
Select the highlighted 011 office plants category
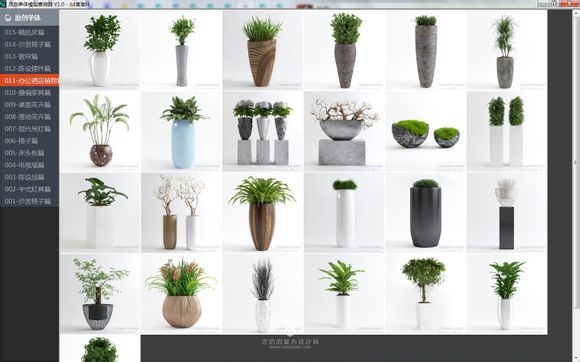pos(29,81)
